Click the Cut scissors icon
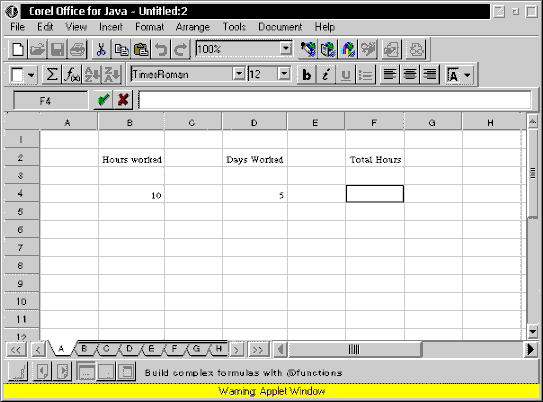Screen dimensions: 543x402 (101, 49)
